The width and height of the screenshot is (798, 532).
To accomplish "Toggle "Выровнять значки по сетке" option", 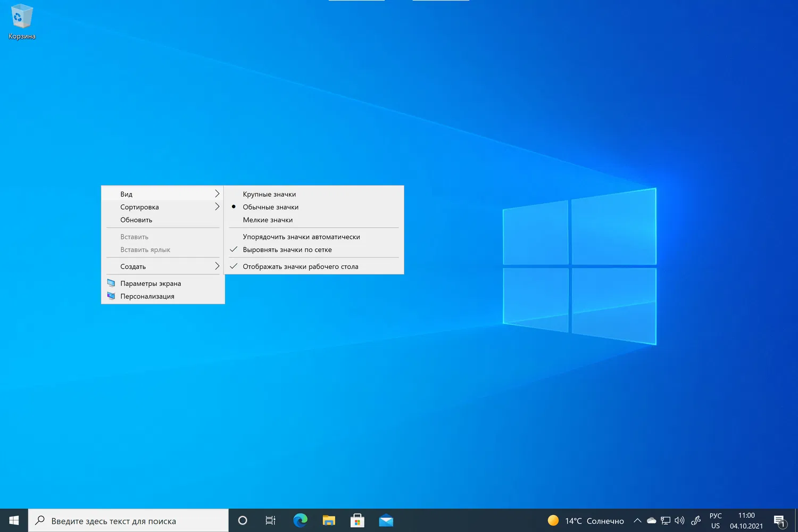I will (x=287, y=250).
